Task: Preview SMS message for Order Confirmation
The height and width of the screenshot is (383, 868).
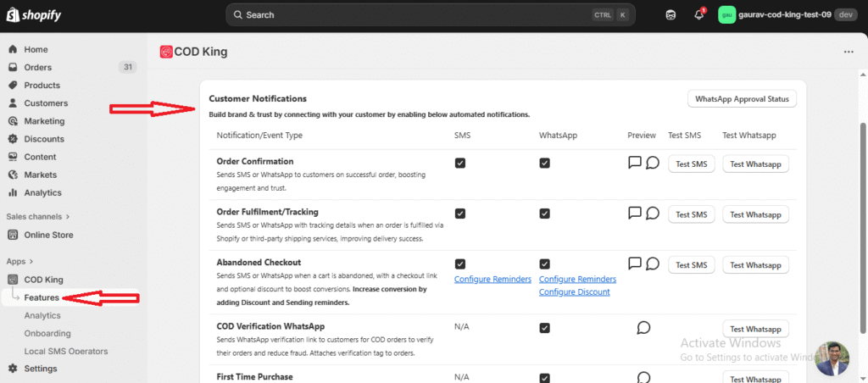Action: pos(635,163)
